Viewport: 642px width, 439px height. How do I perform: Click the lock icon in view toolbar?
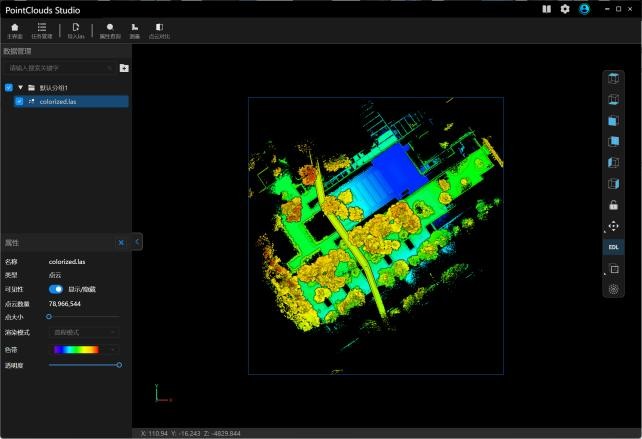(614, 205)
